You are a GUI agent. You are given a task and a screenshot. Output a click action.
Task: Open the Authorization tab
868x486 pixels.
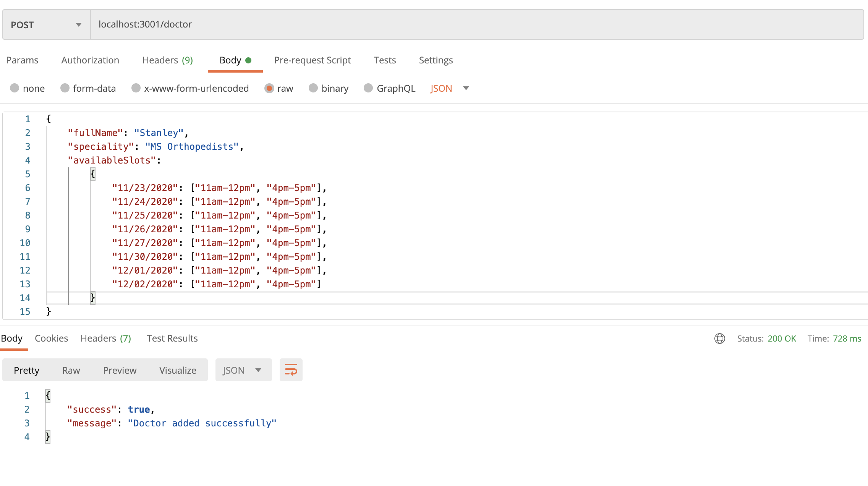90,60
